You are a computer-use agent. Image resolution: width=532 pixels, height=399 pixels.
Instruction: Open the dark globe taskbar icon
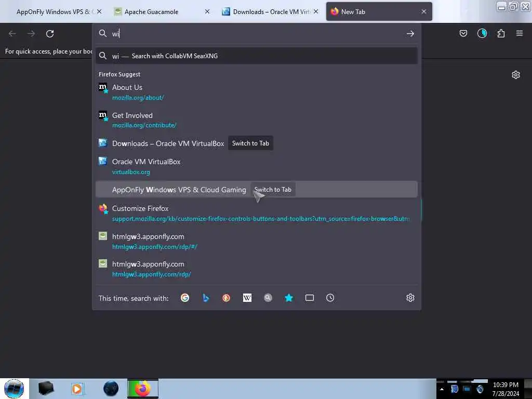tap(111, 389)
